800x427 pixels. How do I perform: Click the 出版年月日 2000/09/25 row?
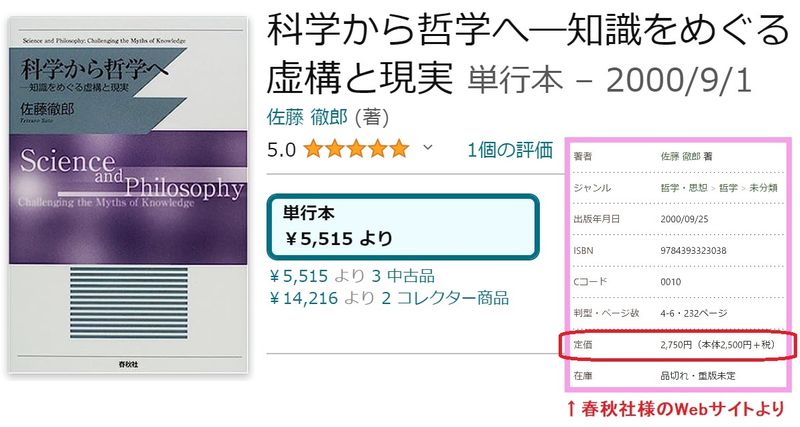click(678, 219)
